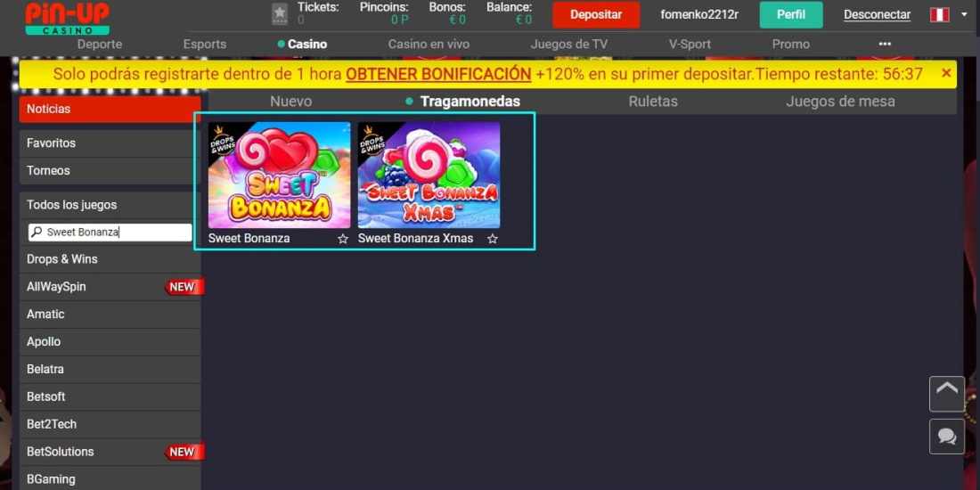Favorite Sweet Bonanza Xmas with star

click(x=493, y=239)
